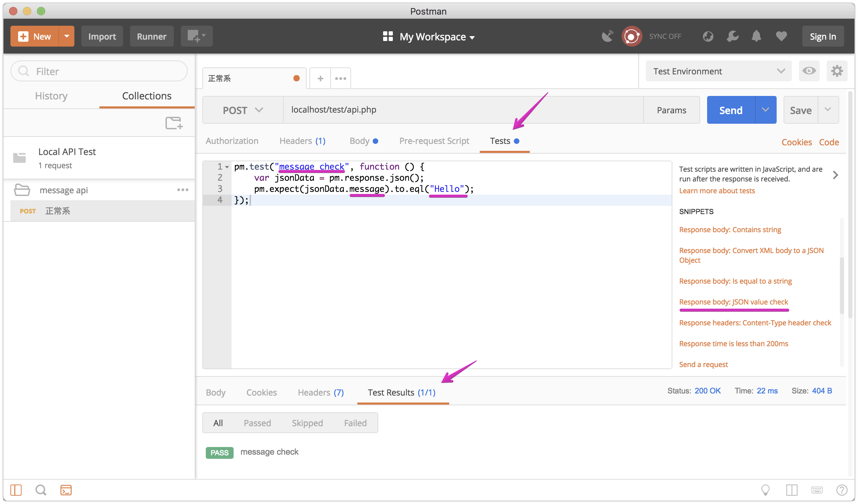Click the request URL field
The width and height of the screenshot is (858, 504).
point(463,110)
